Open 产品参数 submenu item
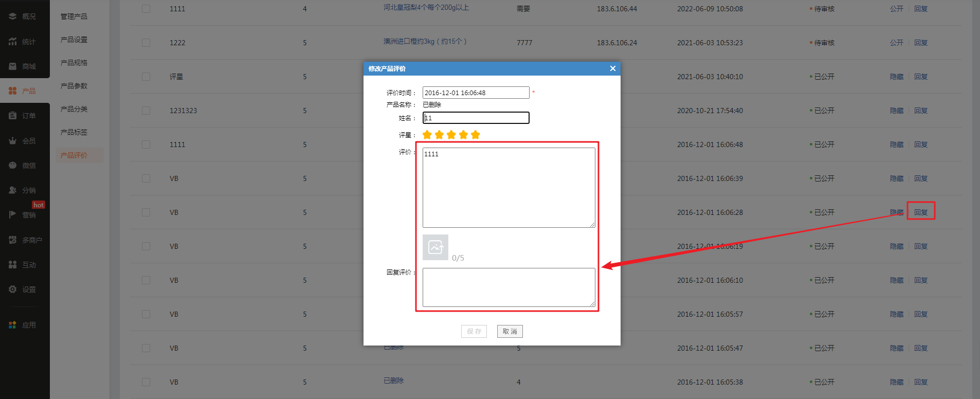 point(74,86)
